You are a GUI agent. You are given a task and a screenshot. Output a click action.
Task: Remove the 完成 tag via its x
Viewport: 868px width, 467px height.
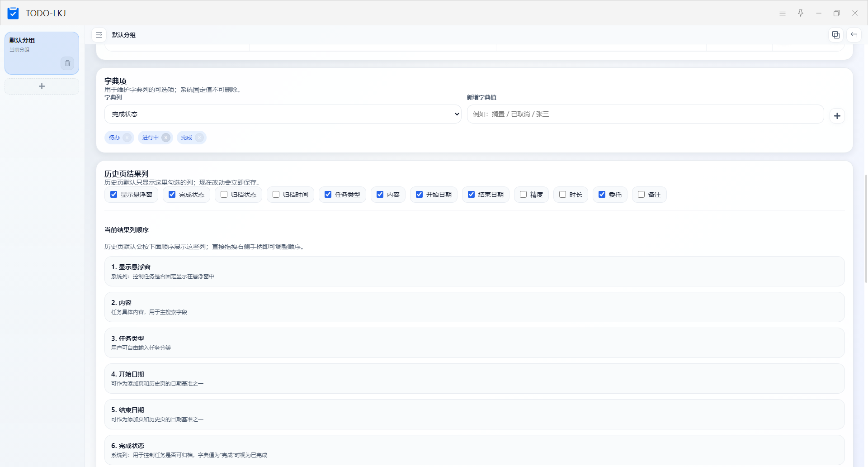(x=199, y=138)
